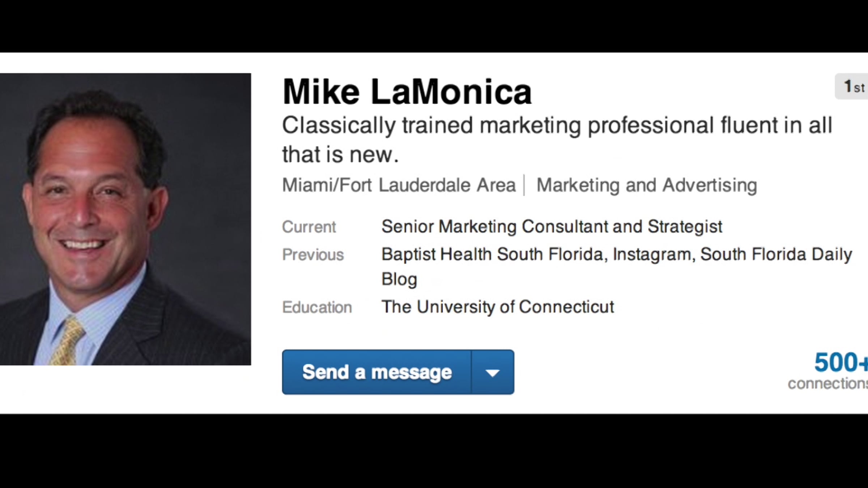868x488 pixels.
Task: Open the 500+ connections count
Action: click(840, 363)
